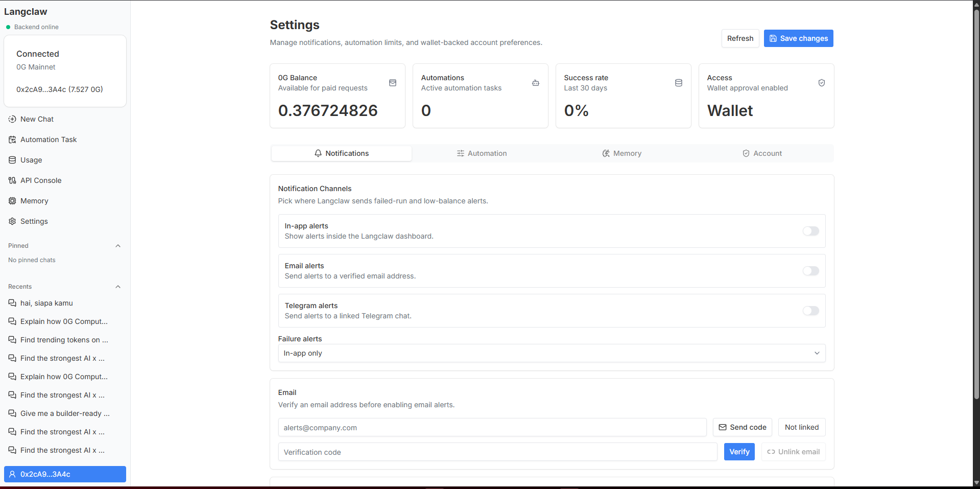Click the 'No pinned chats' text
This screenshot has width=980, height=489.
pyautogui.click(x=32, y=260)
